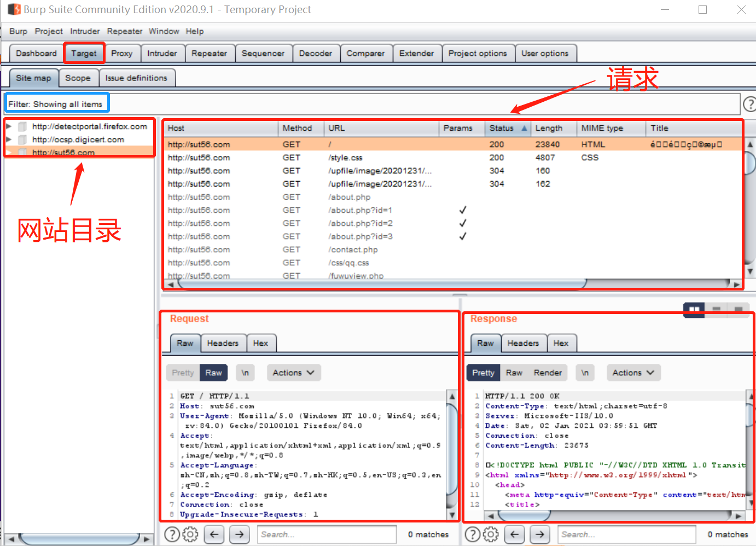Open the Project menu

[x=49, y=31]
